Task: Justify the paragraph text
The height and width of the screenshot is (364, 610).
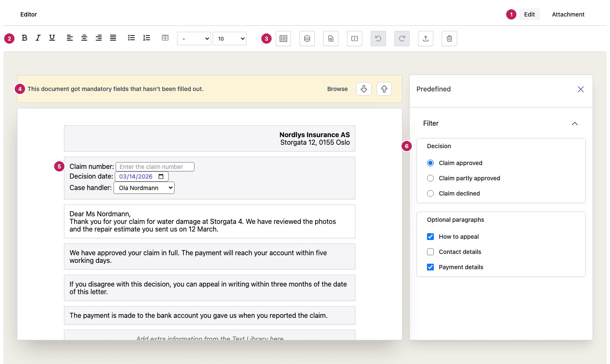Action: 113,38
